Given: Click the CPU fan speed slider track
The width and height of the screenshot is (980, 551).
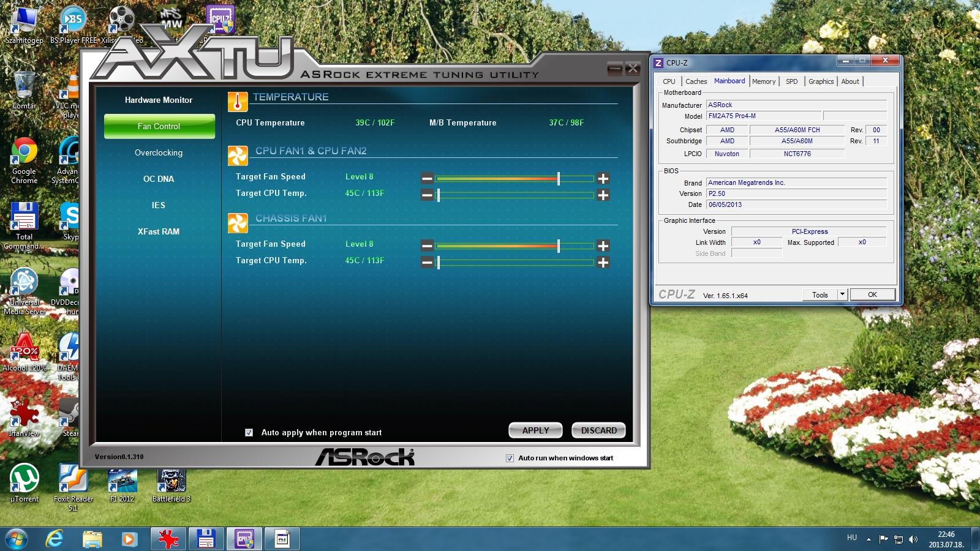Looking at the screenshot, I should [514, 179].
